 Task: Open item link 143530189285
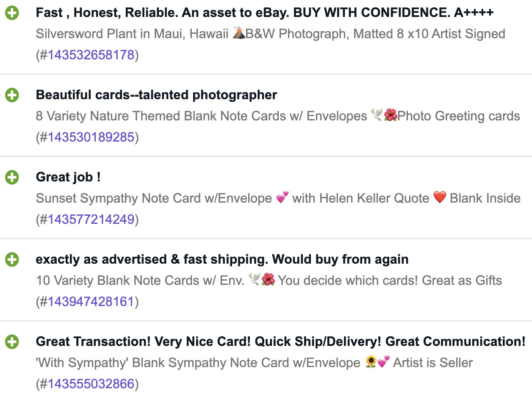pos(91,137)
